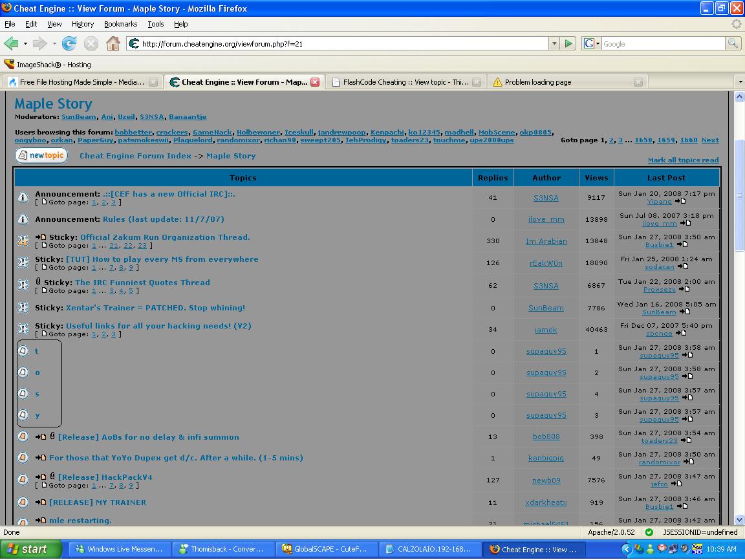Click the sticky icon beside The IRC Funniest Quotes
The height and width of the screenshot is (560, 745).
click(x=23, y=285)
